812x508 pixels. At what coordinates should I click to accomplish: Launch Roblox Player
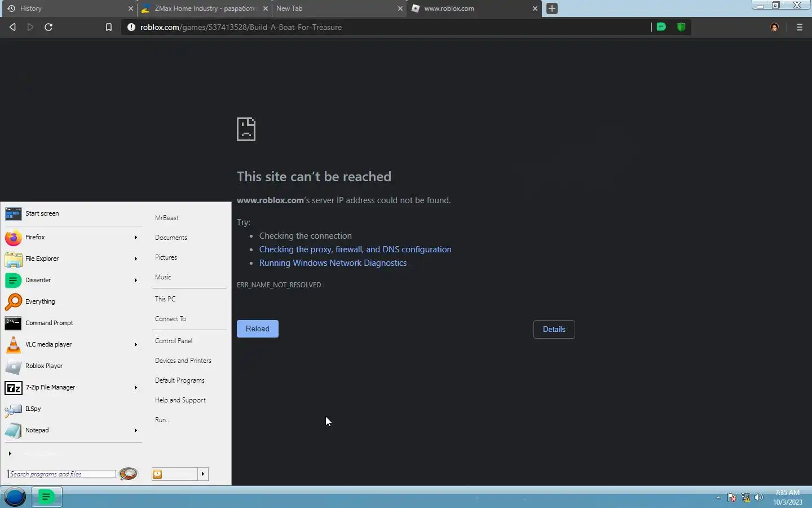pyautogui.click(x=72, y=366)
